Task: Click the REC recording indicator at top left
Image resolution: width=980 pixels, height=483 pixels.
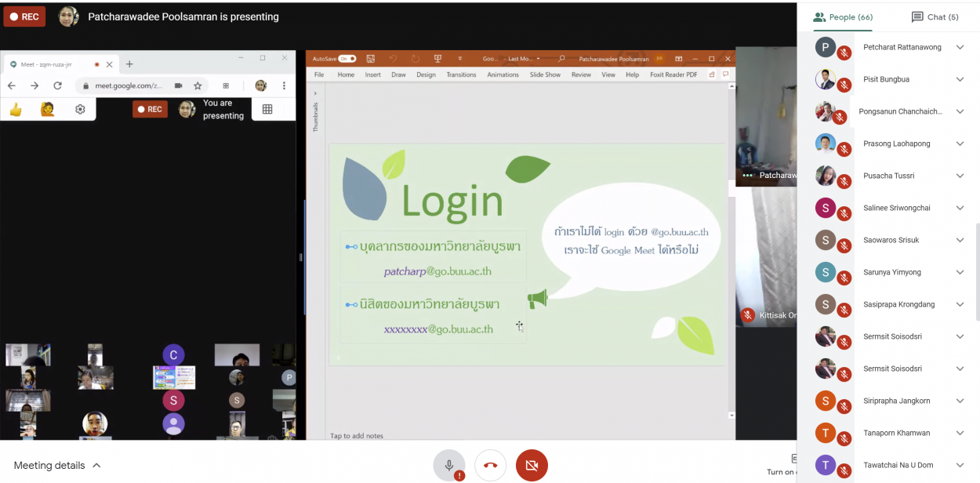Action: click(x=24, y=16)
